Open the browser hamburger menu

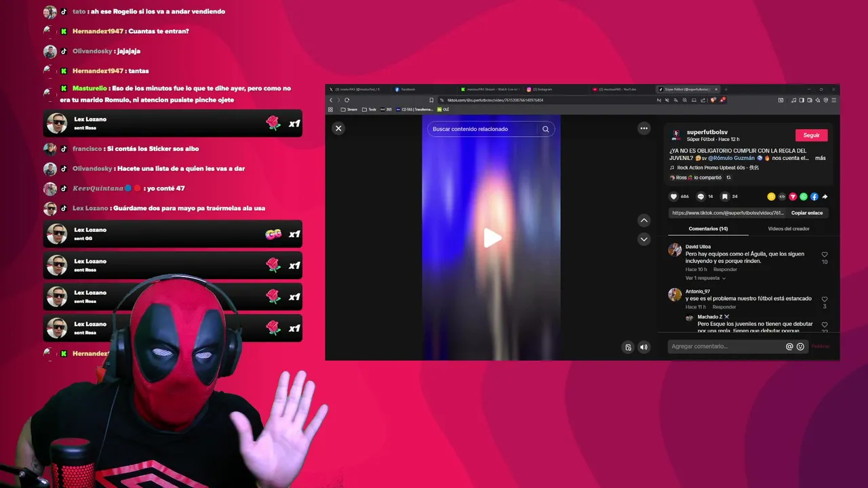click(834, 100)
